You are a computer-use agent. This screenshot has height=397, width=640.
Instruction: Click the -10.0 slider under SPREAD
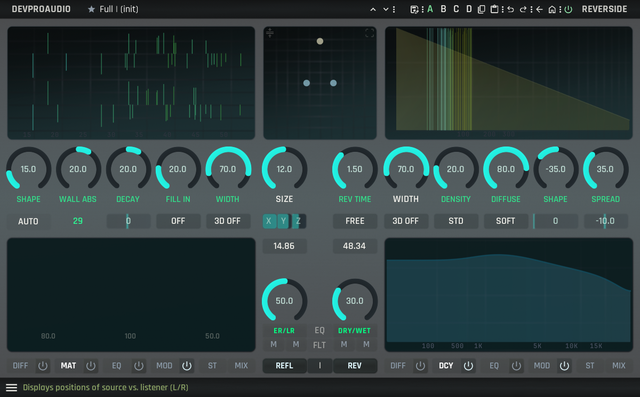(605, 221)
